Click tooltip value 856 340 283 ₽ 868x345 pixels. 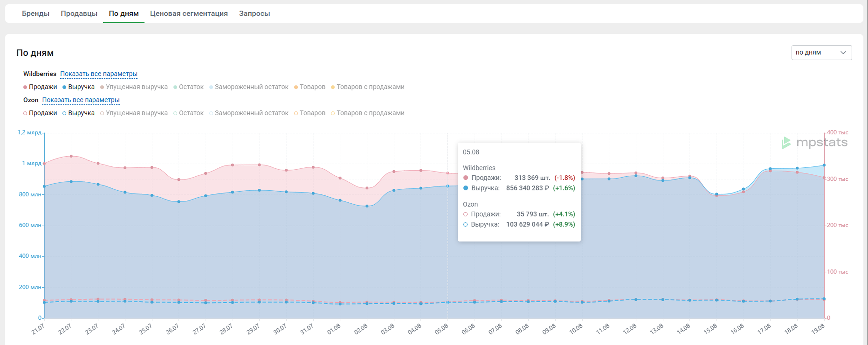click(x=527, y=188)
